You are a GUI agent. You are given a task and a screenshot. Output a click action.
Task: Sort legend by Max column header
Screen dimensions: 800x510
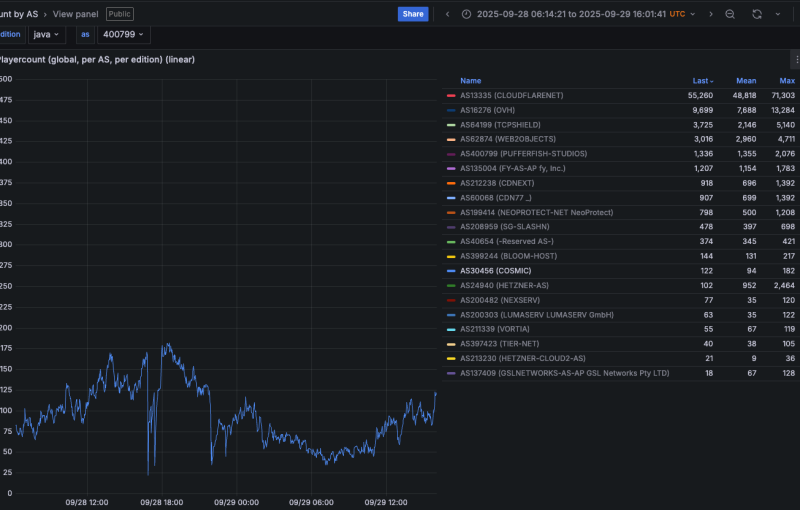(x=786, y=80)
